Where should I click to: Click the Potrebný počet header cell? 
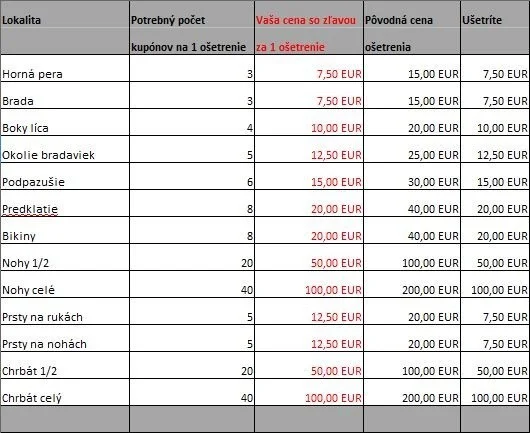click(x=192, y=27)
